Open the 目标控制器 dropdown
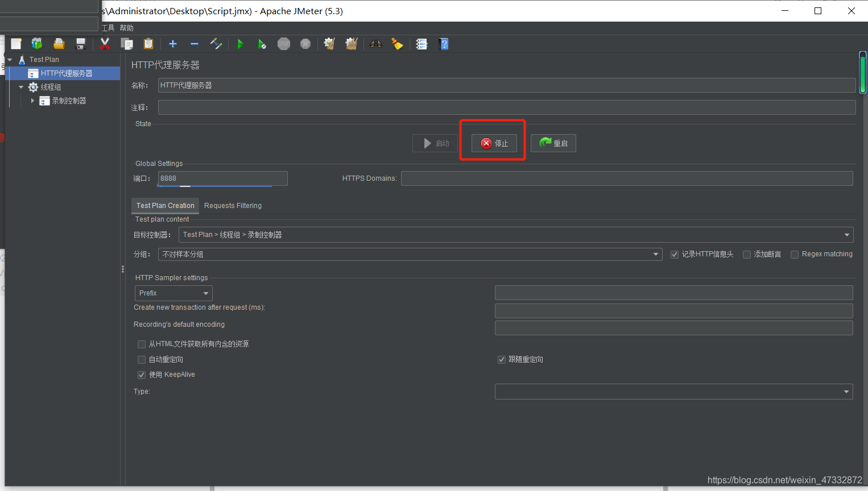The image size is (868, 491). coord(516,235)
